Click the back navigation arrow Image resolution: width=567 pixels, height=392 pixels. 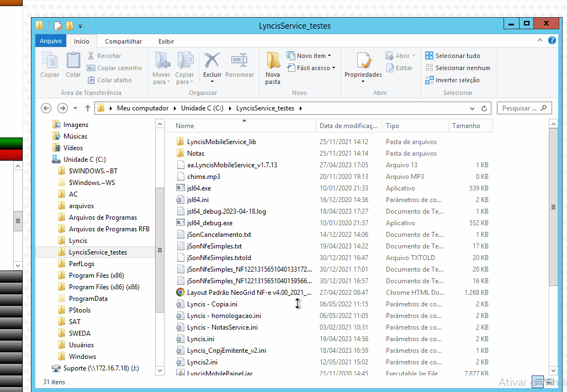click(46, 109)
